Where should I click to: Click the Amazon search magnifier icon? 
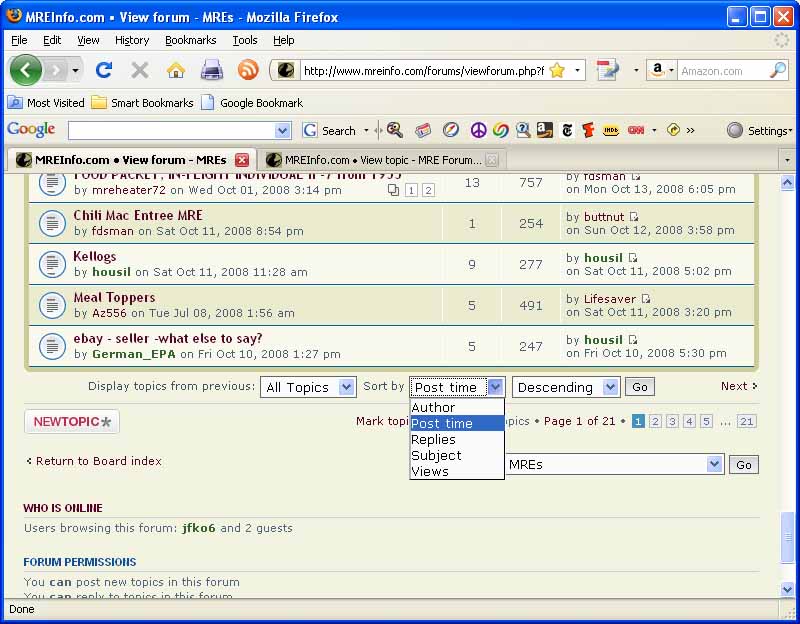(x=777, y=70)
